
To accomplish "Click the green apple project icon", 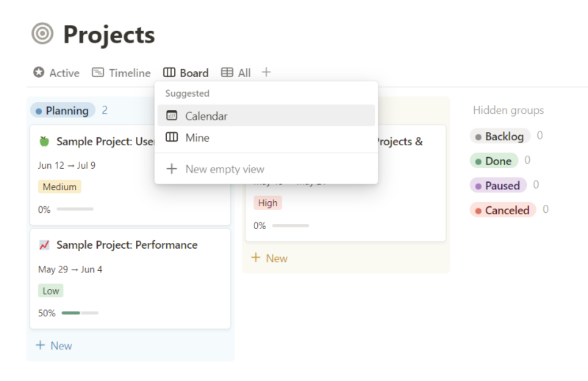I will click(44, 141).
